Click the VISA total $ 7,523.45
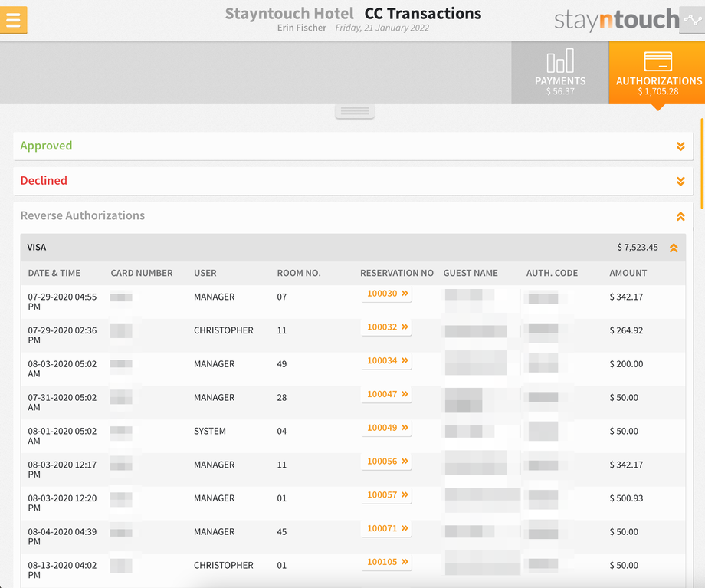The height and width of the screenshot is (588, 705). 637,248
